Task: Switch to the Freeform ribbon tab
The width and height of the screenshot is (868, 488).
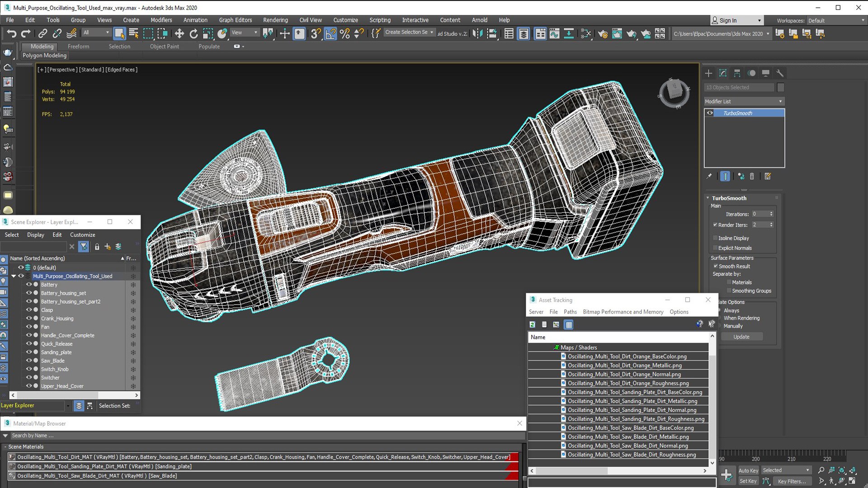Action: 78,46
